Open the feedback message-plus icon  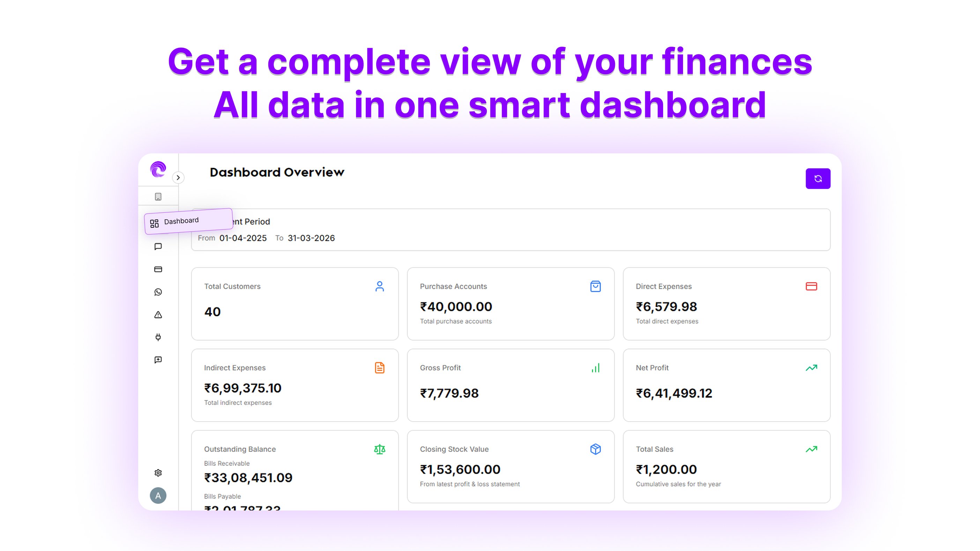click(158, 360)
